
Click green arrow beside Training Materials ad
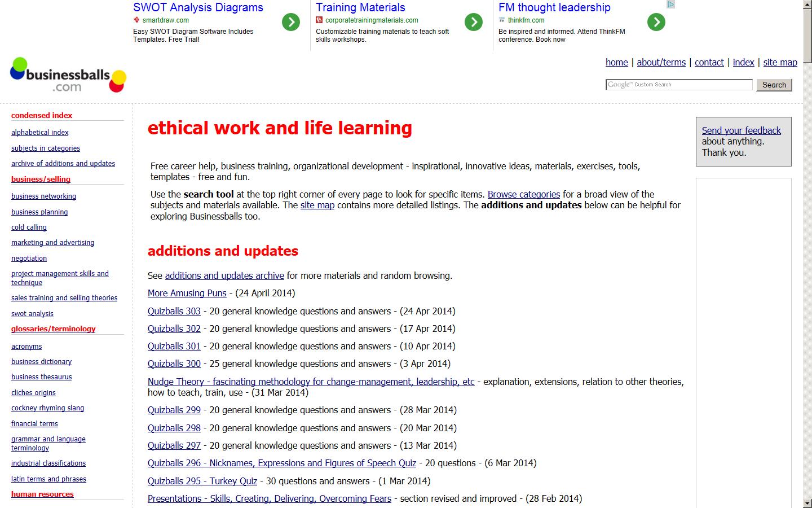[x=474, y=22]
